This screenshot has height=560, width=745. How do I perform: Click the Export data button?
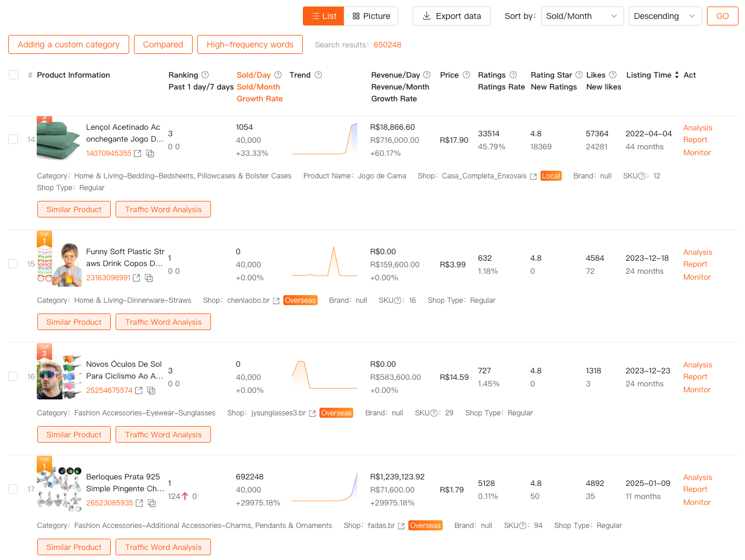(452, 16)
